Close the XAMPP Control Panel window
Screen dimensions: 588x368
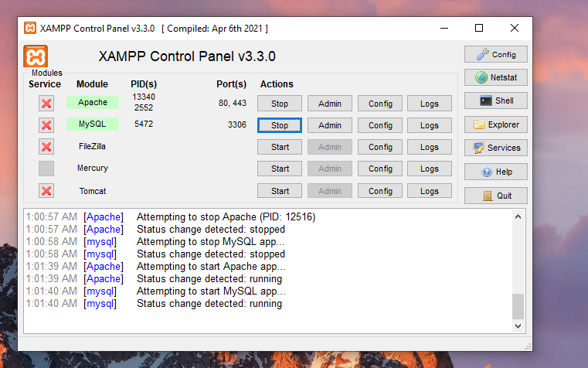(515, 28)
